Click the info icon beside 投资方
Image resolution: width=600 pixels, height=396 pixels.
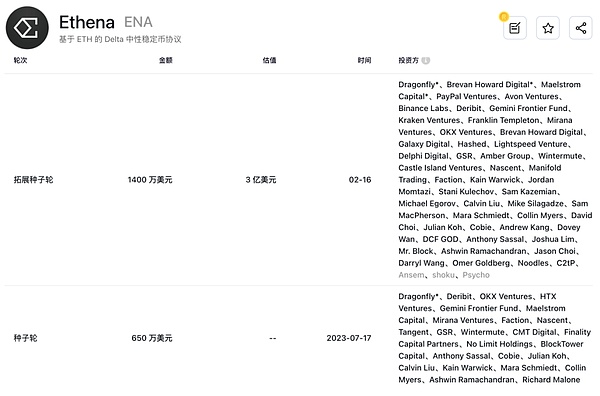point(426,60)
